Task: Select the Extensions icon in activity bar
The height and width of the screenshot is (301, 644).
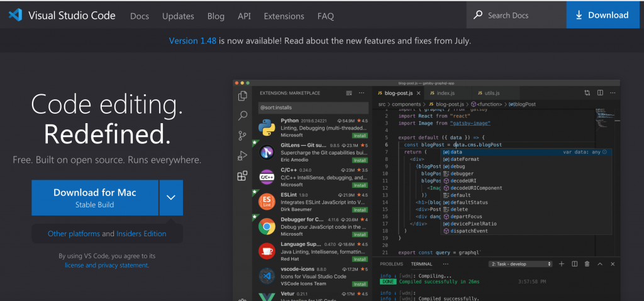Action: click(x=242, y=176)
